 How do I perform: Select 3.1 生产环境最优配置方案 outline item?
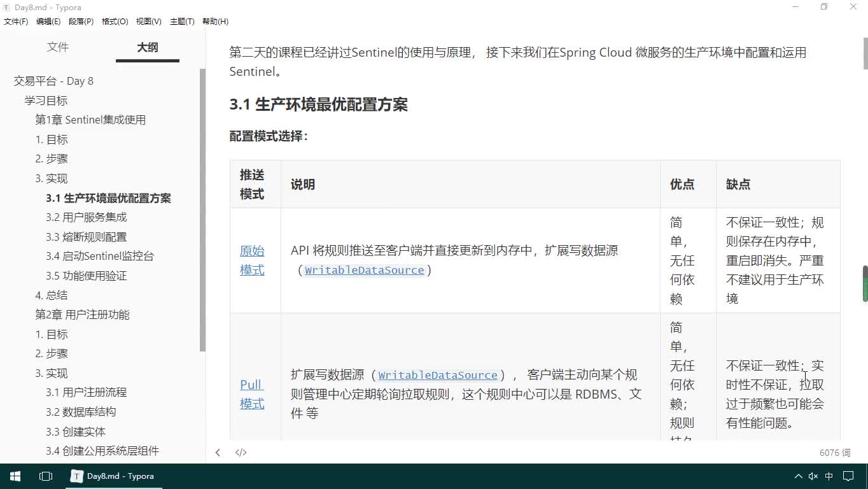[108, 198]
